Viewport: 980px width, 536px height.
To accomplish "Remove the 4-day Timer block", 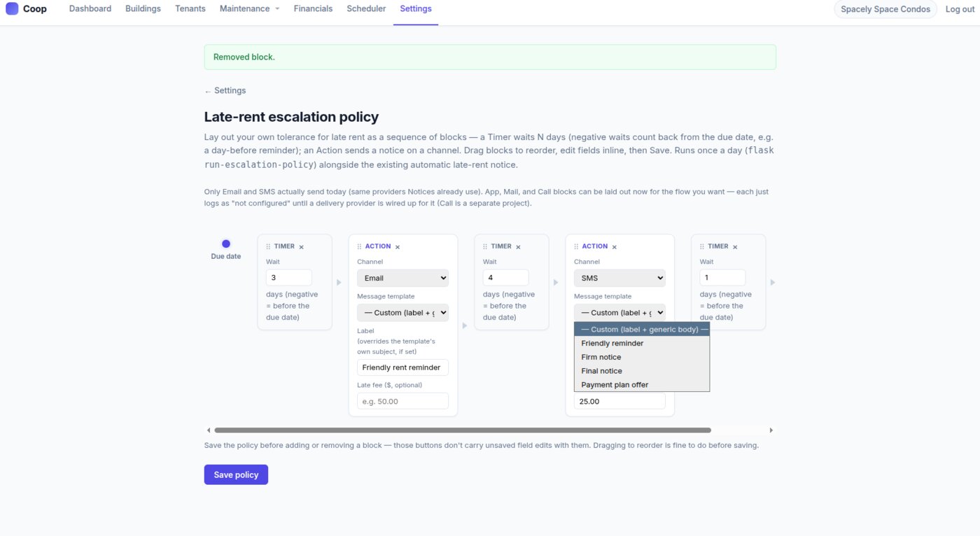I will pos(519,247).
